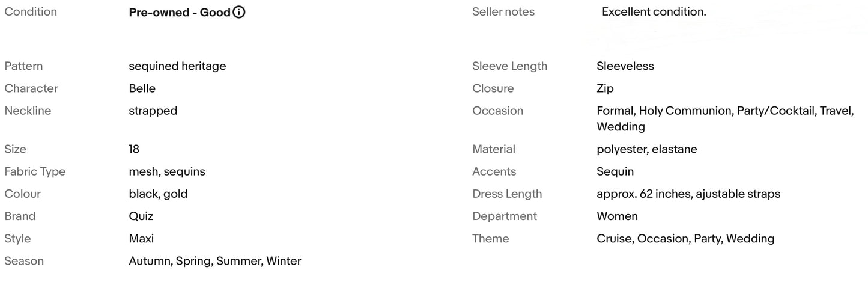The height and width of the screenshot is (282, 868).
Task: Click the Seller notes label
Action: coord(503,12)
